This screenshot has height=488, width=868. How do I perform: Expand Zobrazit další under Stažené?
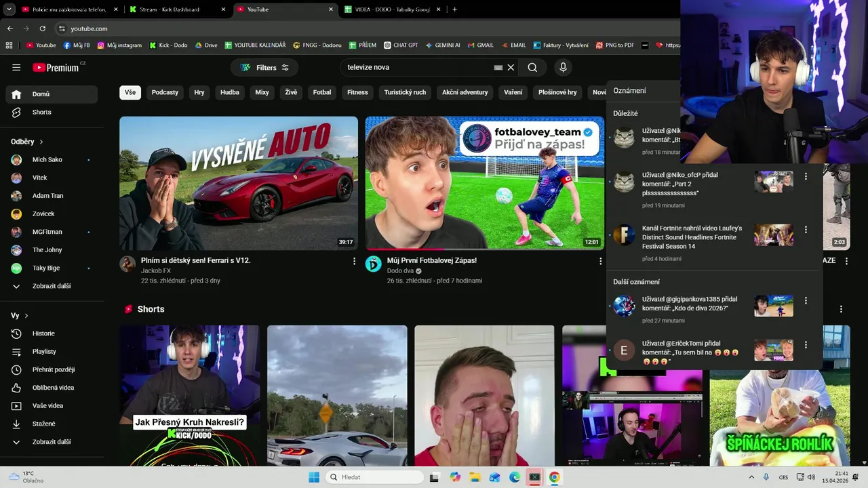(52, 442)
